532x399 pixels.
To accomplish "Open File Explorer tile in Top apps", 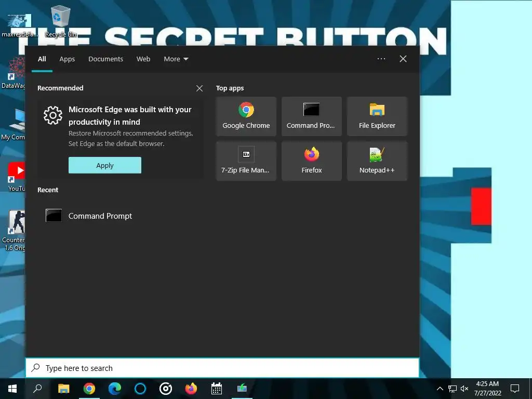I will 377,116.
